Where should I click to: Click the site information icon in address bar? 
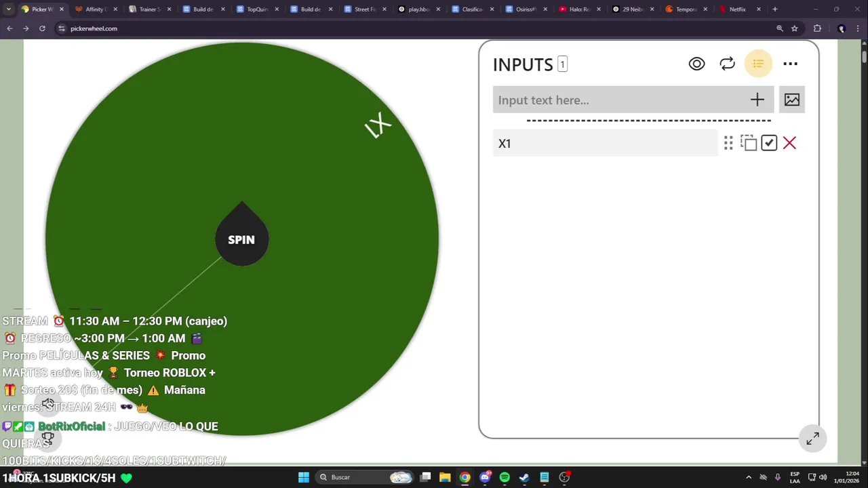(x=62, y=28)
